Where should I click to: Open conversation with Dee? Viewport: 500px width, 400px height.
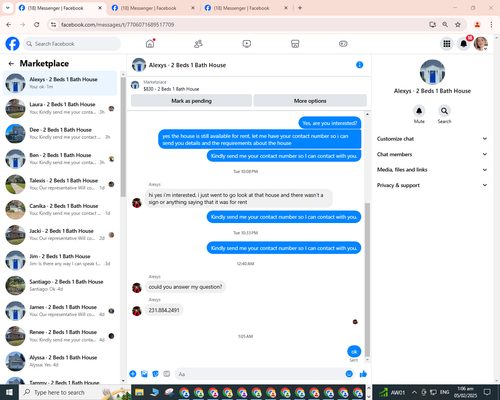pos(60,133)
